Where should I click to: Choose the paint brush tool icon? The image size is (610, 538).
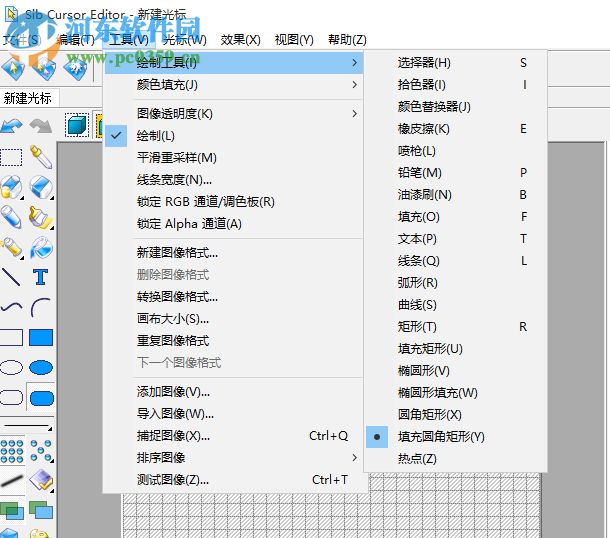tap(41, 217)
